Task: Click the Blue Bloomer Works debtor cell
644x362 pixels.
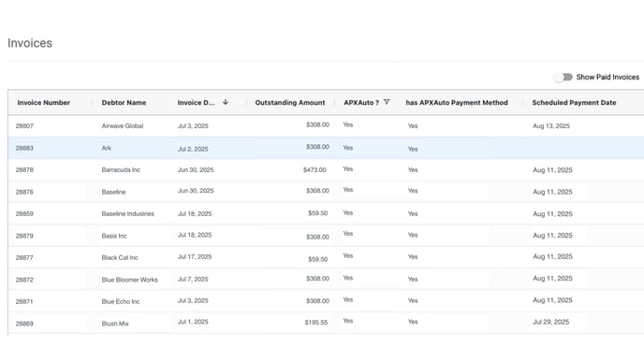Action: (129, 280)
